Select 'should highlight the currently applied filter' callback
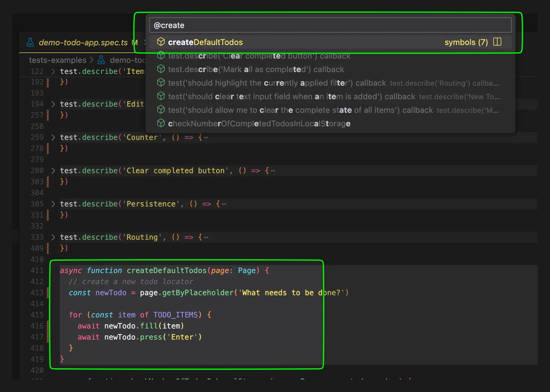Viewport: 550px width, 392px height. [330, 83]
